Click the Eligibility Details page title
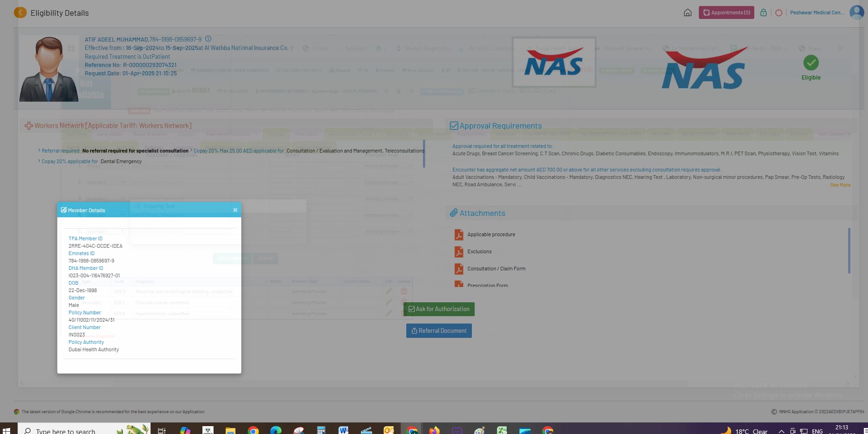This screenshot has width=868, height=434. click(60, 13)
